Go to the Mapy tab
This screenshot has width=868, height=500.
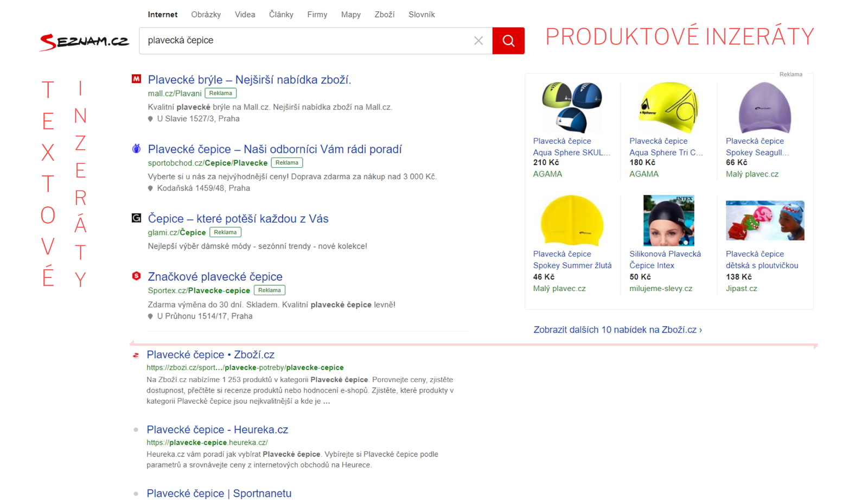tap(351, 15)
